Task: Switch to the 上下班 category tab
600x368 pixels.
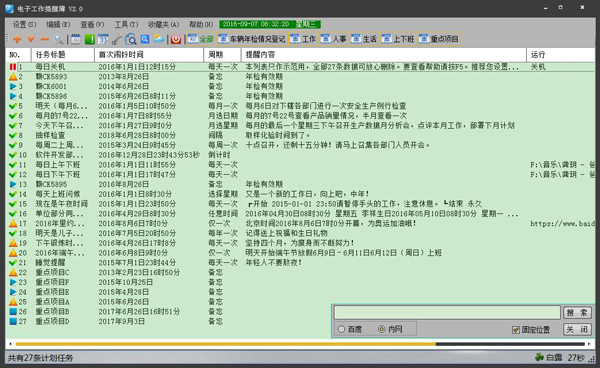Action: coord(398,39)
